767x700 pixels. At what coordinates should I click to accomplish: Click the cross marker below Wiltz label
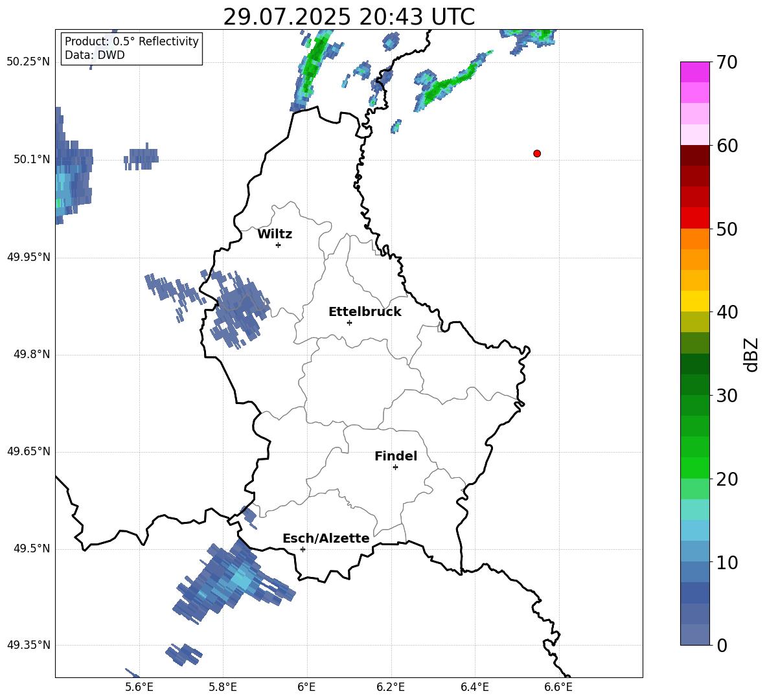279,245
